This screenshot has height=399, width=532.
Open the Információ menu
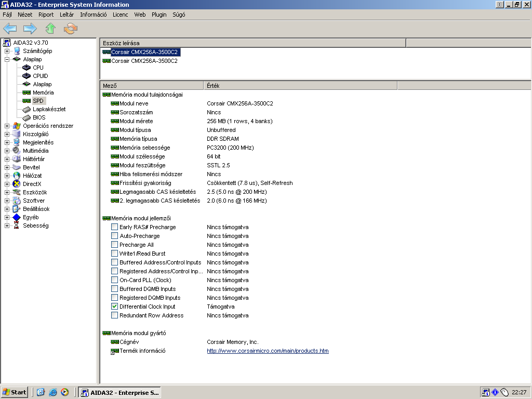coord(94,15)
